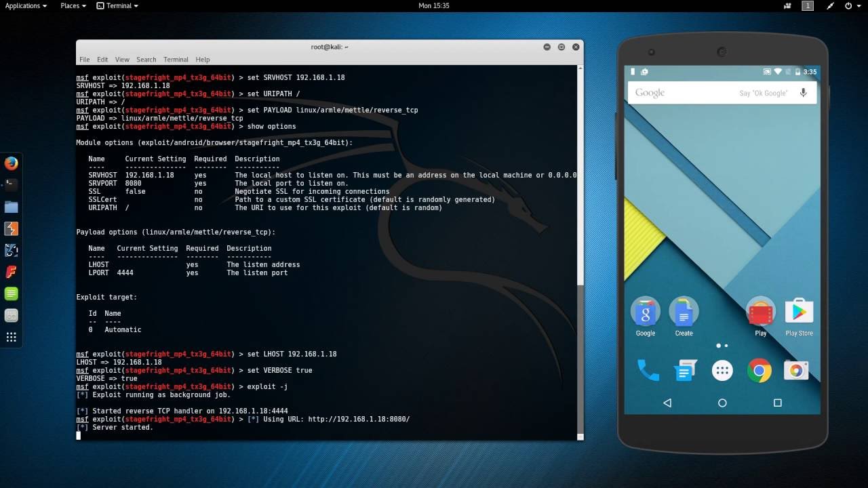Viewport: 868px width, 488px height.
Task: Open the Terminal menu in menu bar
Action: [176, 60]
